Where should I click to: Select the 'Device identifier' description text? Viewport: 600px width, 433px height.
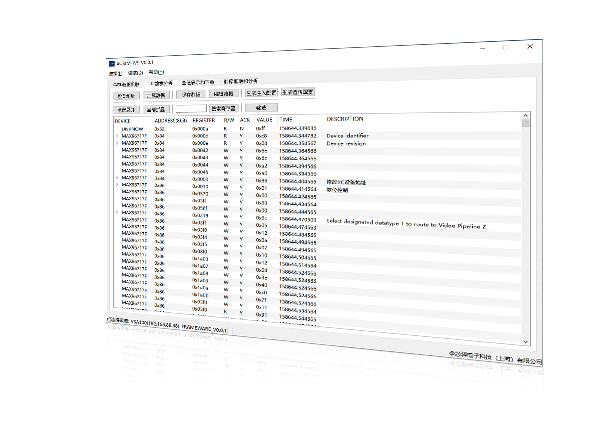(347, 136)
